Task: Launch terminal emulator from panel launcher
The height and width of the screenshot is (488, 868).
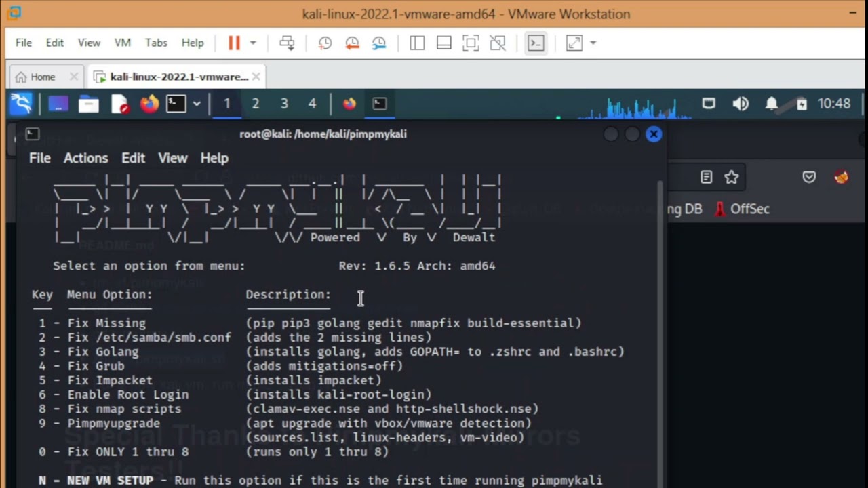Action: click(176, 104)
